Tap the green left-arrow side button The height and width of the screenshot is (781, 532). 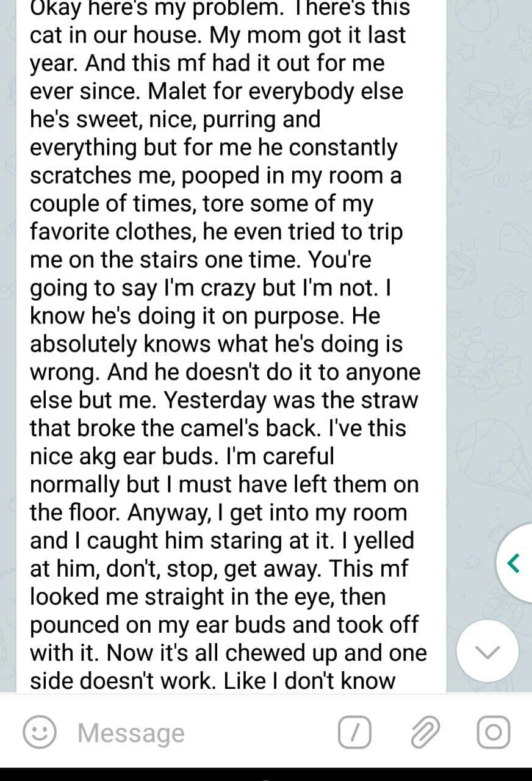[513, 563]
